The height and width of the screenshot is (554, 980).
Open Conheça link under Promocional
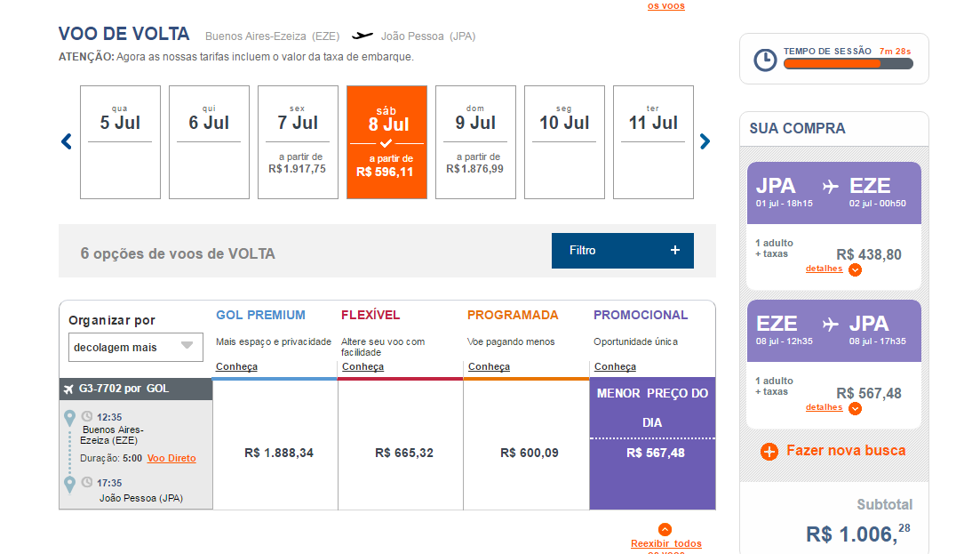616,367
